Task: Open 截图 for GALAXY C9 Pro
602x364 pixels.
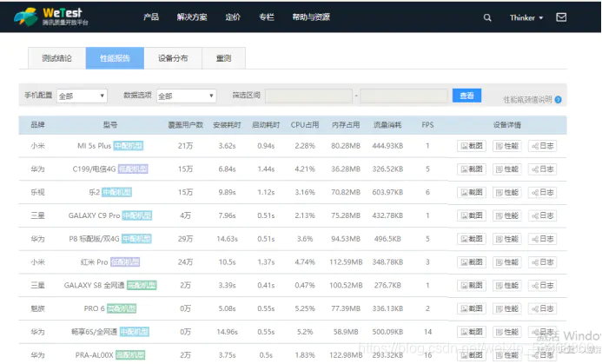Action: [472, 215]
